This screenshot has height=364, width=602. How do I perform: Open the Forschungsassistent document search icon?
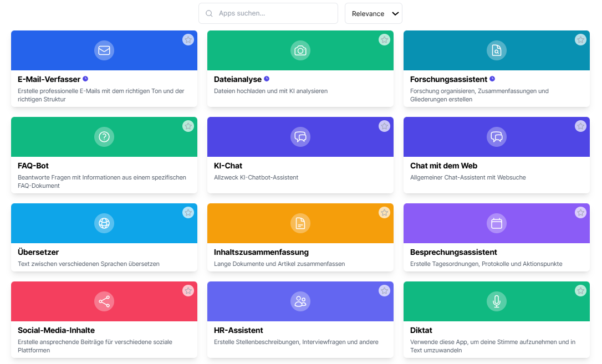(x=497, y=50)
